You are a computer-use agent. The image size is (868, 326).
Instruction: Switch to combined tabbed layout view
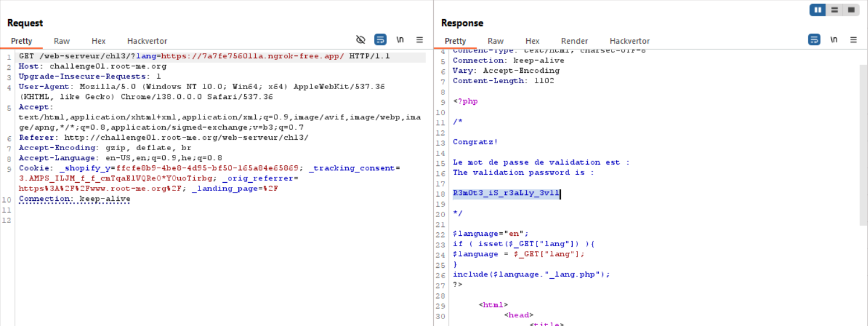point(851,10)
